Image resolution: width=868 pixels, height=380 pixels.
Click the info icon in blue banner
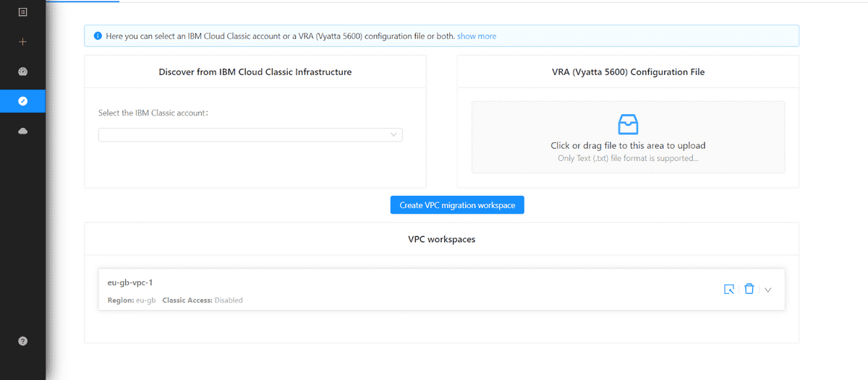coord(98,36)
